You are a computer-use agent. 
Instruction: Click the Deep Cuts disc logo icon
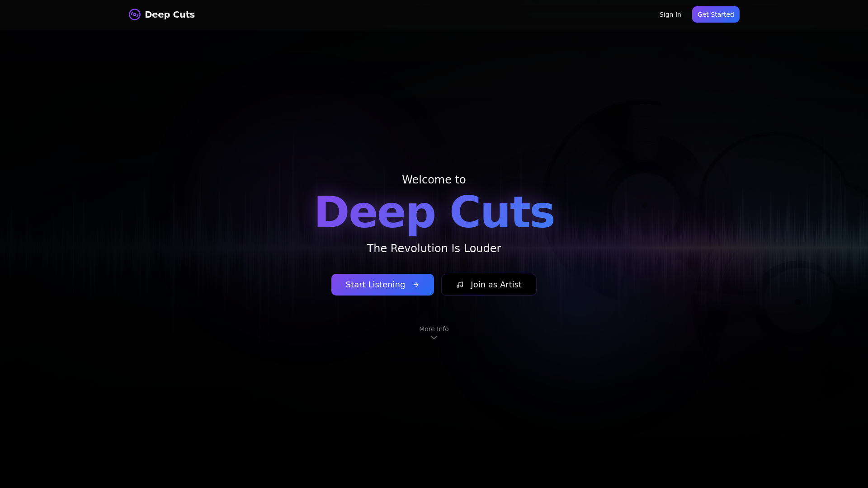coord(134,14)
